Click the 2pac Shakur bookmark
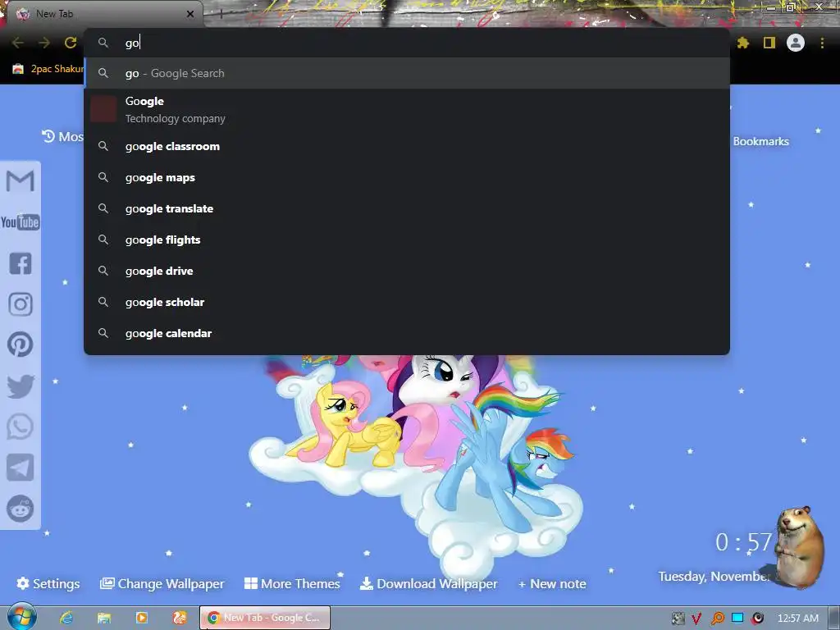Screen dimensions: 840x630 [x=48, y=69]
